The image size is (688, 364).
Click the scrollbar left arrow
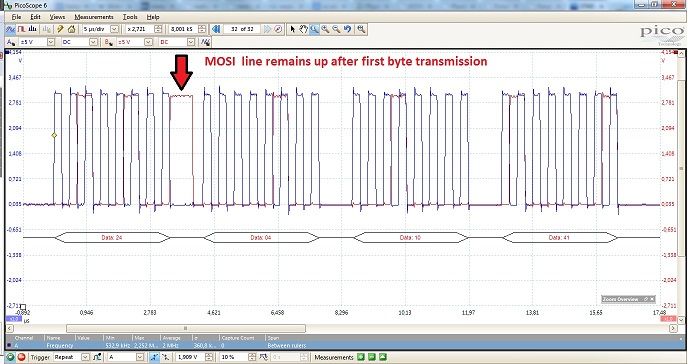(9, 328)
